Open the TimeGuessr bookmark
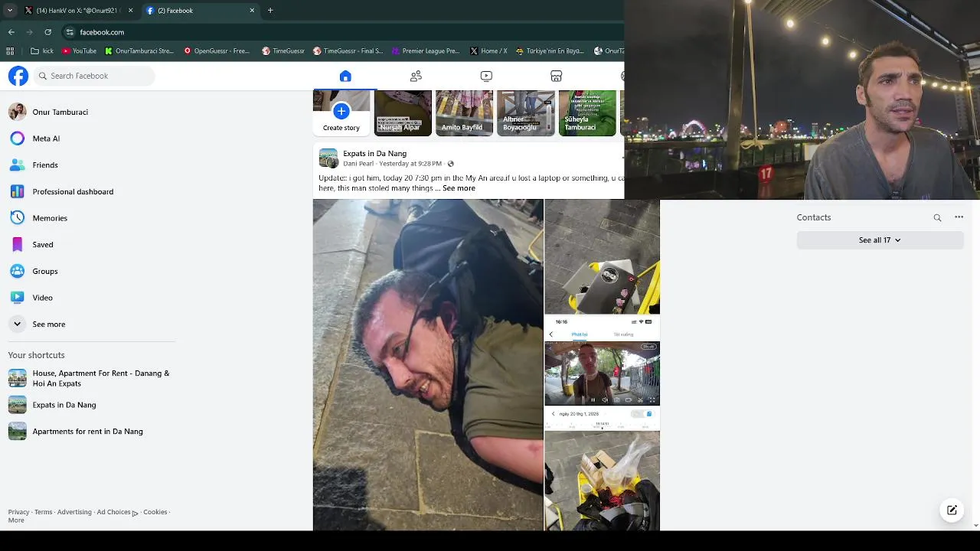Screen dimensions: 980x551 click(283, 51)
